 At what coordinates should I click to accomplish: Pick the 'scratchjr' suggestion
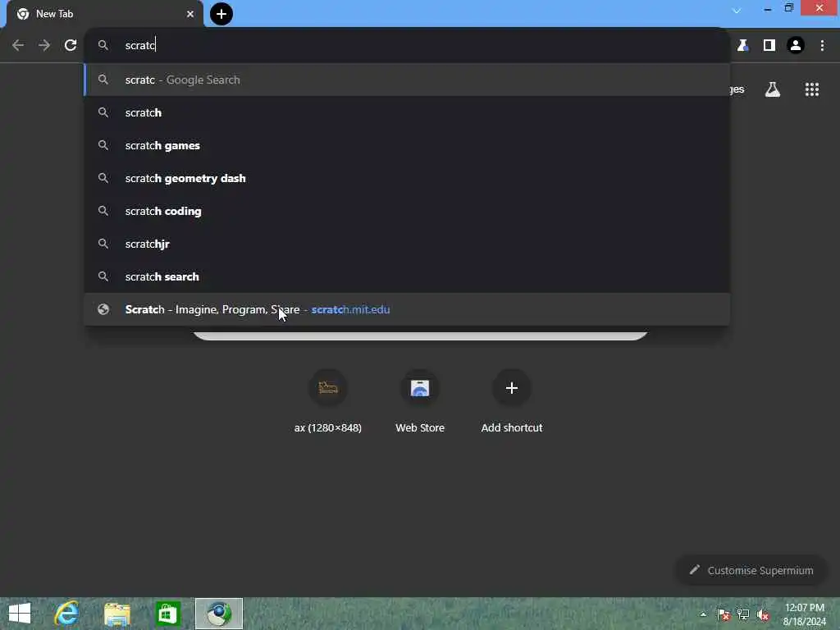tap(407, 244)
